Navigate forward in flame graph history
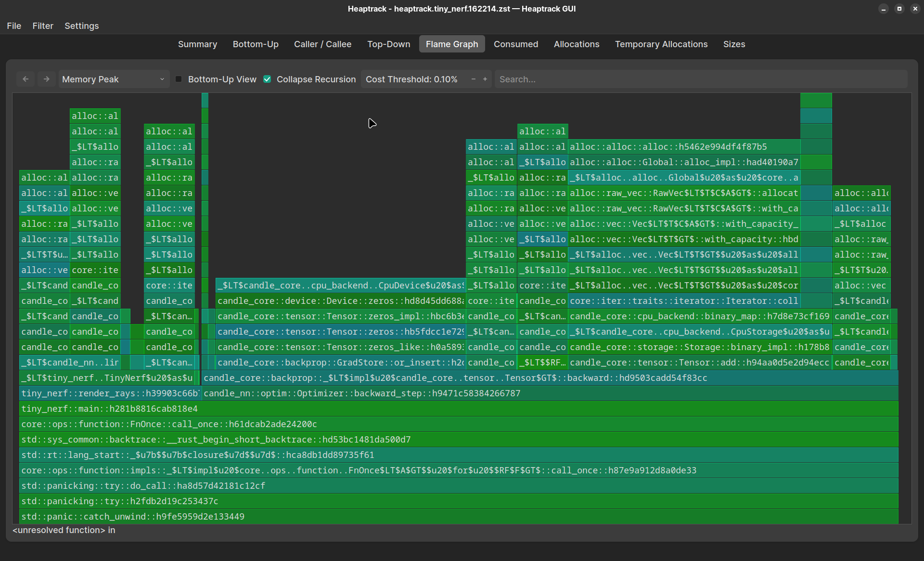Screen dimensions: 924x561 (x=46, y=79)
